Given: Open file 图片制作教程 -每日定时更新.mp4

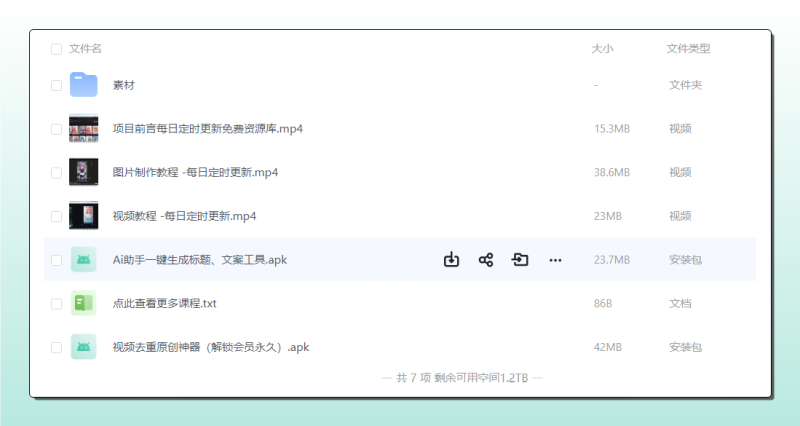Looking at the screenshot, I should click(195, 172).
